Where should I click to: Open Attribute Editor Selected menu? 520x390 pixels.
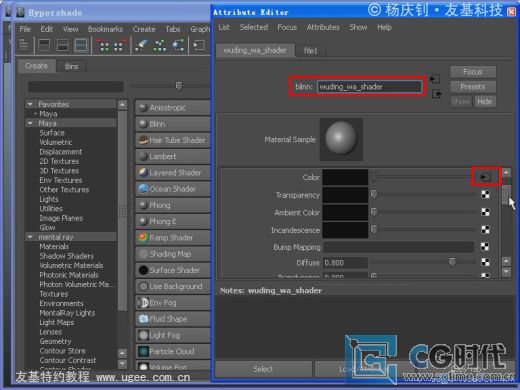point(254,27)
